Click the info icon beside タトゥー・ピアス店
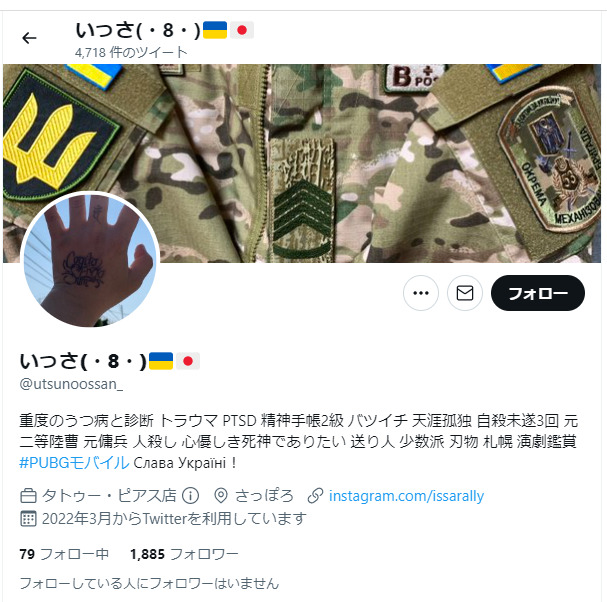 coord(190,496)
